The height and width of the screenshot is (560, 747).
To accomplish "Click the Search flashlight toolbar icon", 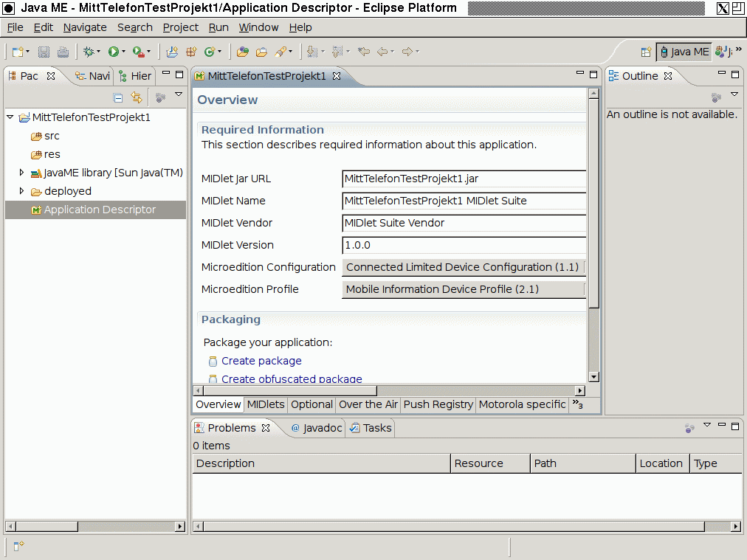I will coord(280,52).
